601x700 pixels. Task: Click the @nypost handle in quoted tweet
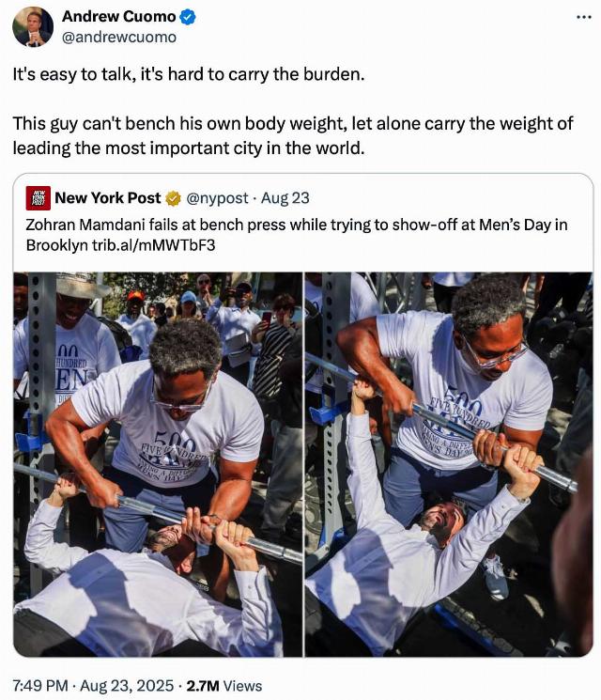(x=217, y=197)
